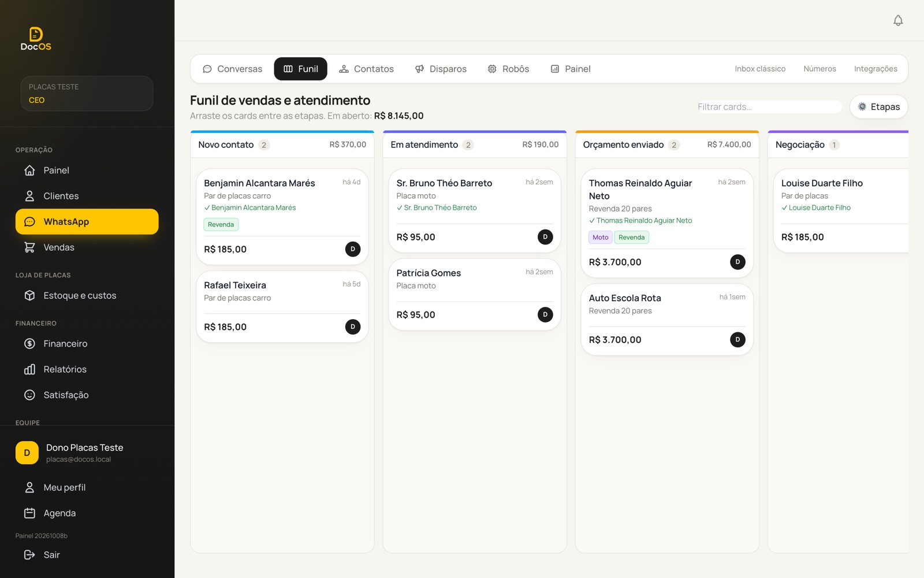Click the notification bell icon
The width and height of the screenshot is (924, 578).
click(898, 21)
